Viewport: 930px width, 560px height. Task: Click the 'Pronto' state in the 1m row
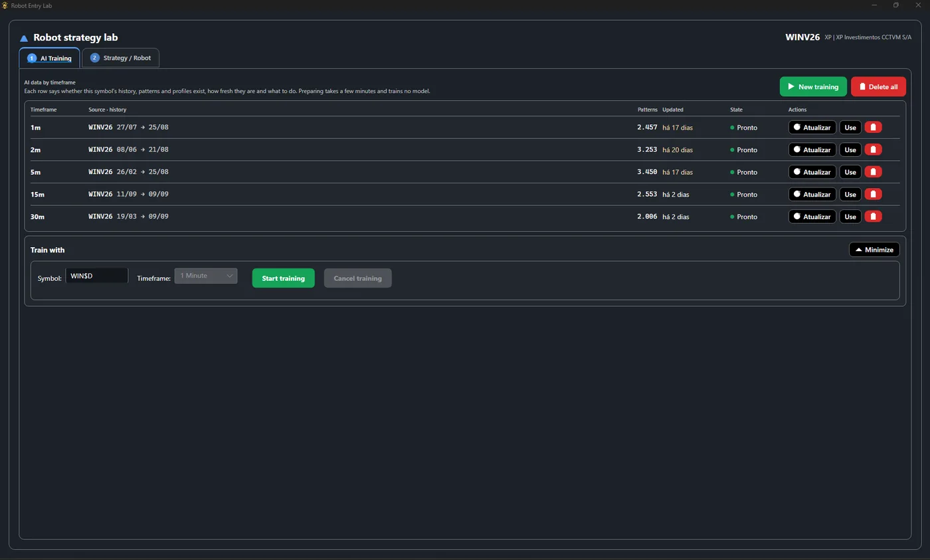coord(743,127)
